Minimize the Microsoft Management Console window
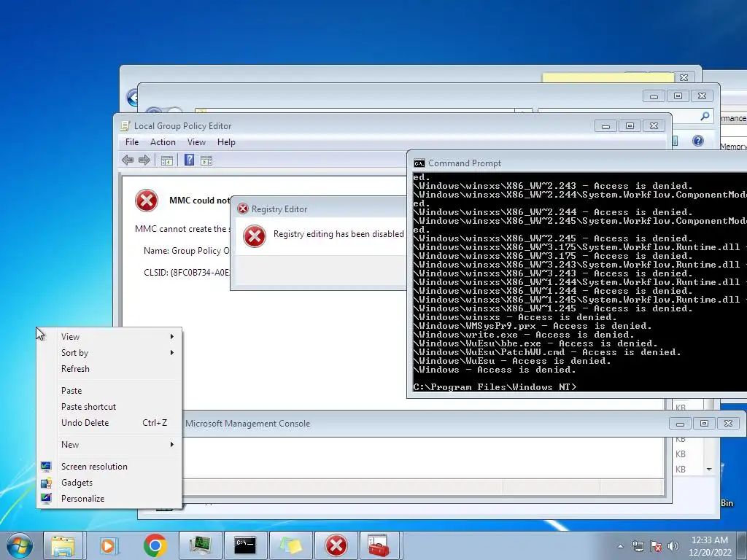This screenshot has height=560, width=747. tap(680, 424)
